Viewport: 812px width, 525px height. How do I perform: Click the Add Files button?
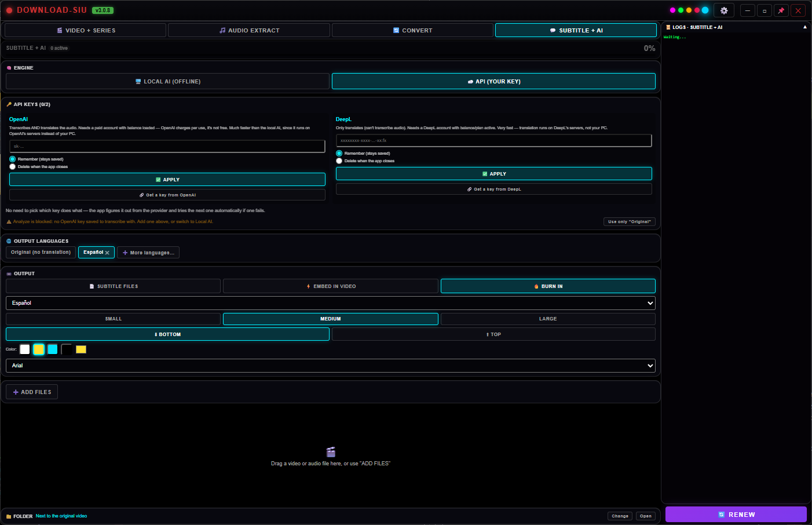[32, 392]
